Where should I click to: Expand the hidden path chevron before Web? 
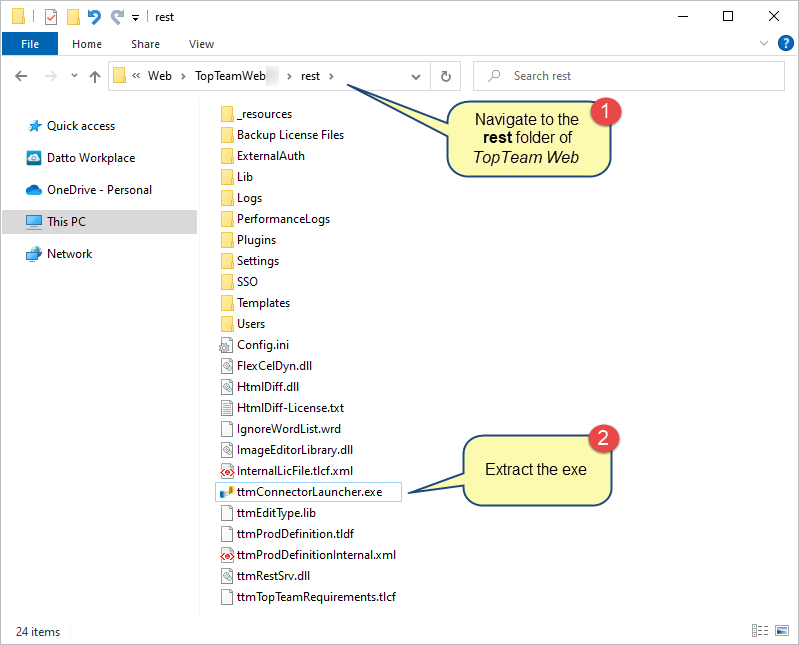(x=136, y=76)
